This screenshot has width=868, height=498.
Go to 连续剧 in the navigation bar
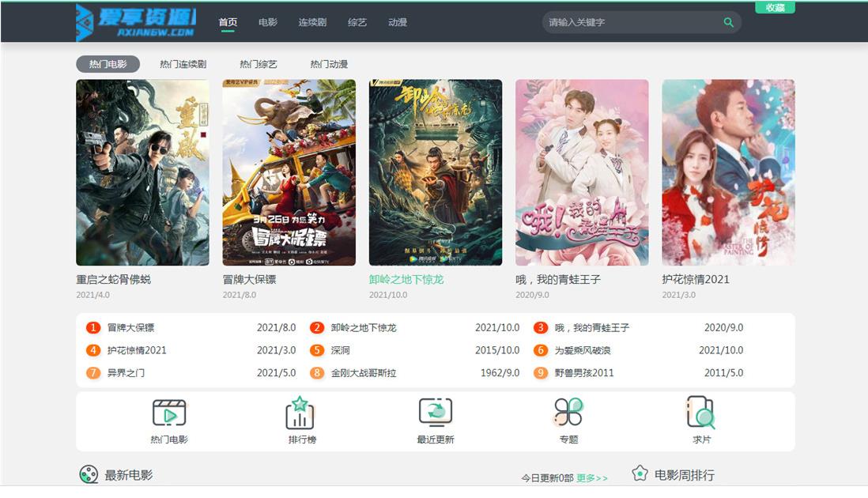(312, 22)
